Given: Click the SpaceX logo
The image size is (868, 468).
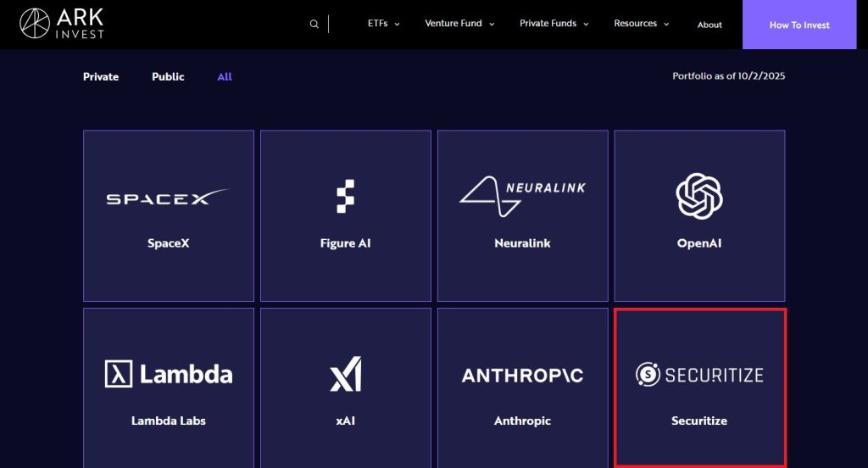Looking at the screenshot, I should tap(168, 198).
